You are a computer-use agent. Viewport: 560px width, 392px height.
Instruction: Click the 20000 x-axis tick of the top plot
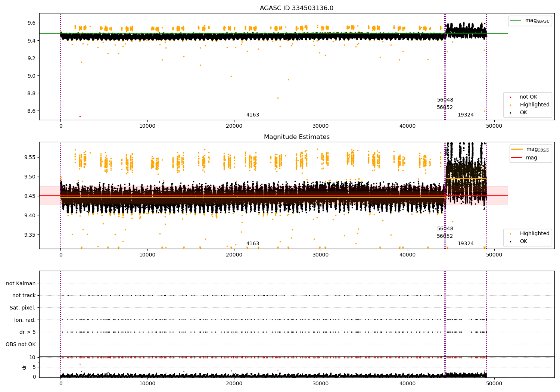[234, 126]
